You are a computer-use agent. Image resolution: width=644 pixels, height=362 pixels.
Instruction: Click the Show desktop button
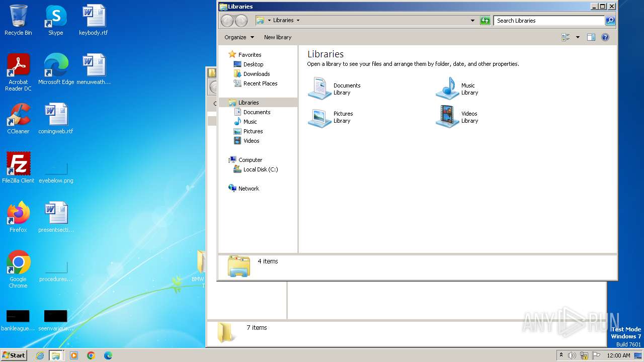pos(638,355)
